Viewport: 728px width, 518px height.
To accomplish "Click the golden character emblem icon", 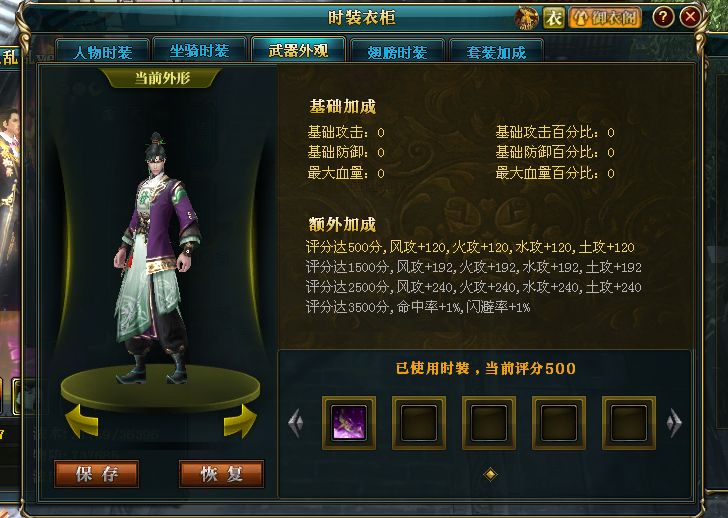I will (526, 18).
